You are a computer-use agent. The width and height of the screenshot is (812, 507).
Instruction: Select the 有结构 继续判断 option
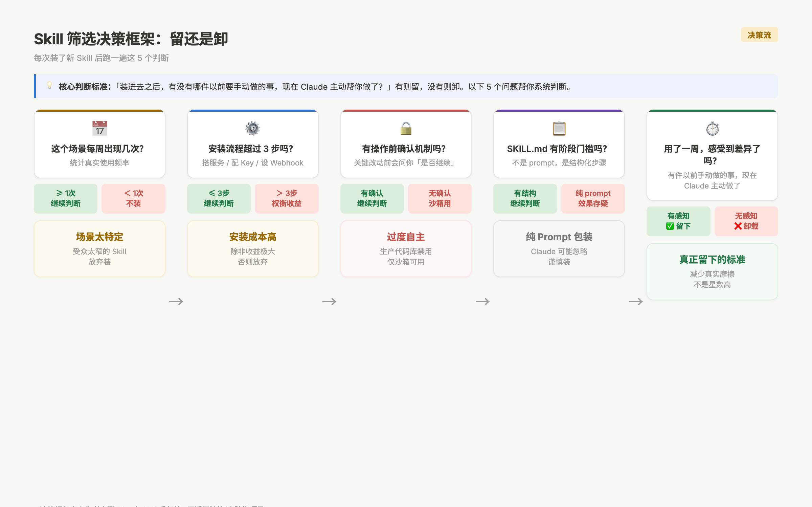coord(525,198)
